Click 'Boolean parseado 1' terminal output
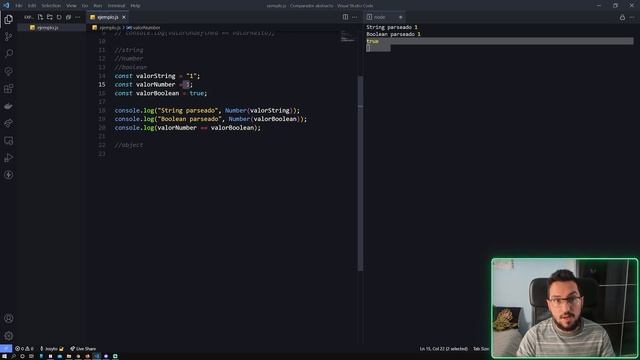 pyautogui.click(x=393, y=34)
